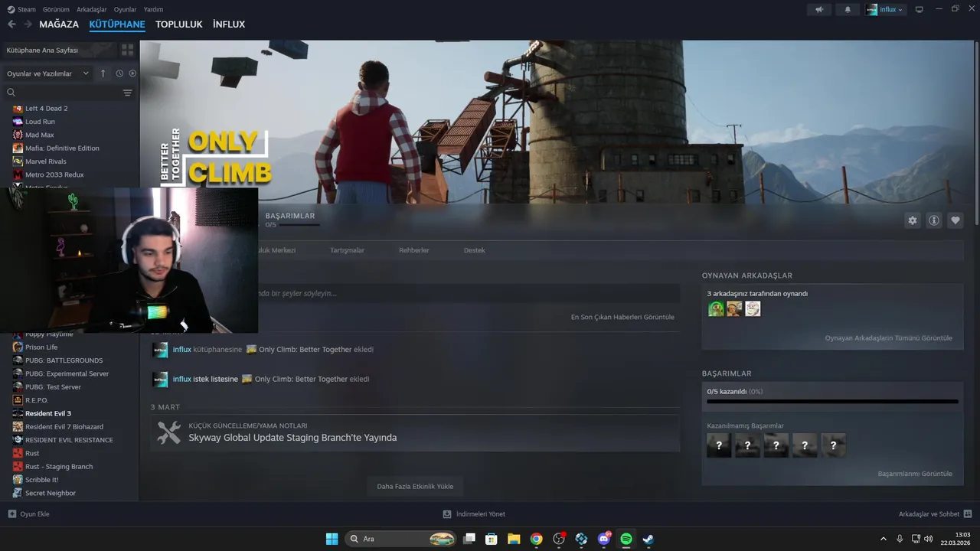The width and height of the screenshot is (980, 551).
Task: Open the Görünüm menu
Action: tap(56, 9)
